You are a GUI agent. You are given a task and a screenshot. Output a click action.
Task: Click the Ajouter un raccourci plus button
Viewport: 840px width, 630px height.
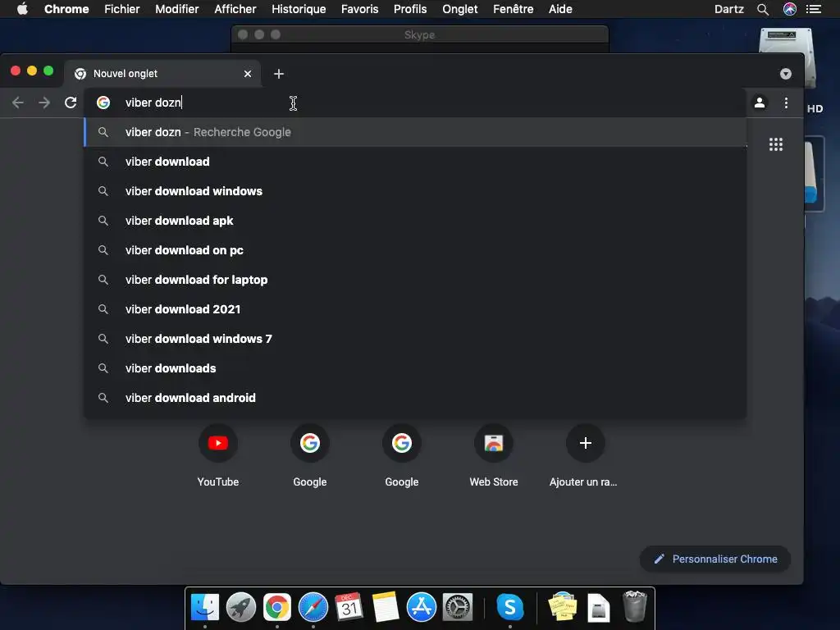[x=585, y=443]
